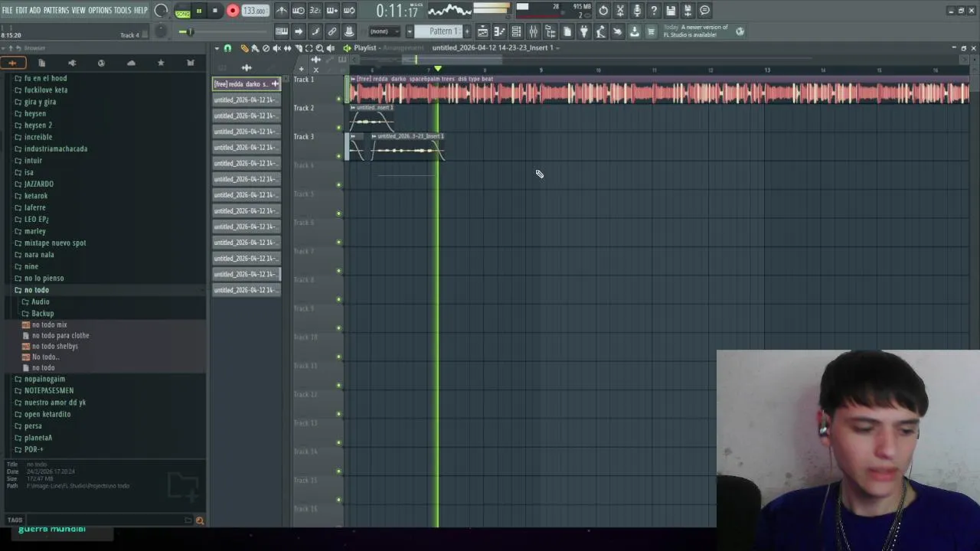Viewport: 980px width, 551px height.
Task: Open the chat/news bubble icon
Action: [x=705, y=11]
